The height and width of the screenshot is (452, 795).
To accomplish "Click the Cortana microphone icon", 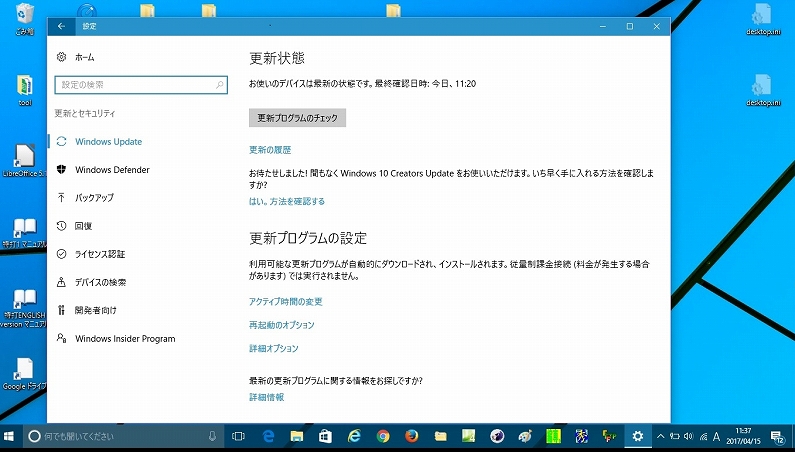I will [212, 436].
